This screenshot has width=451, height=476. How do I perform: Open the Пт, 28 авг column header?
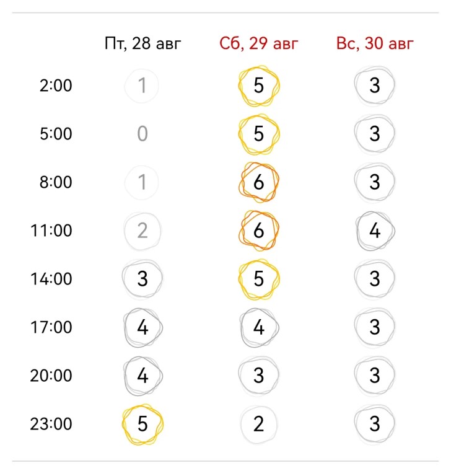click(142, 43)
